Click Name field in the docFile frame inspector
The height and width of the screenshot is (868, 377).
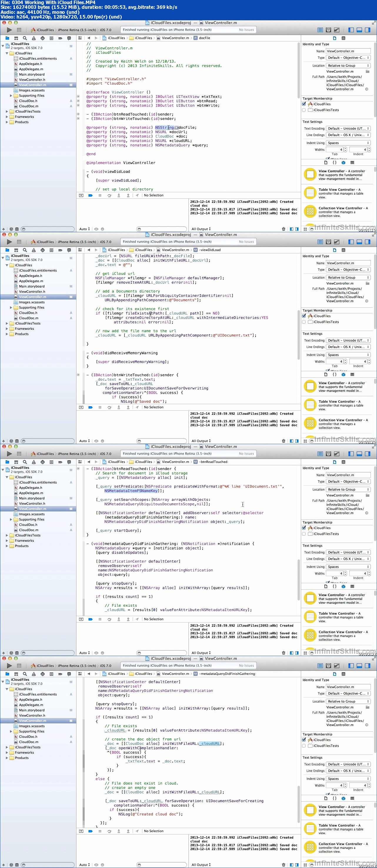pyautogui.click(x=348, y=51)
